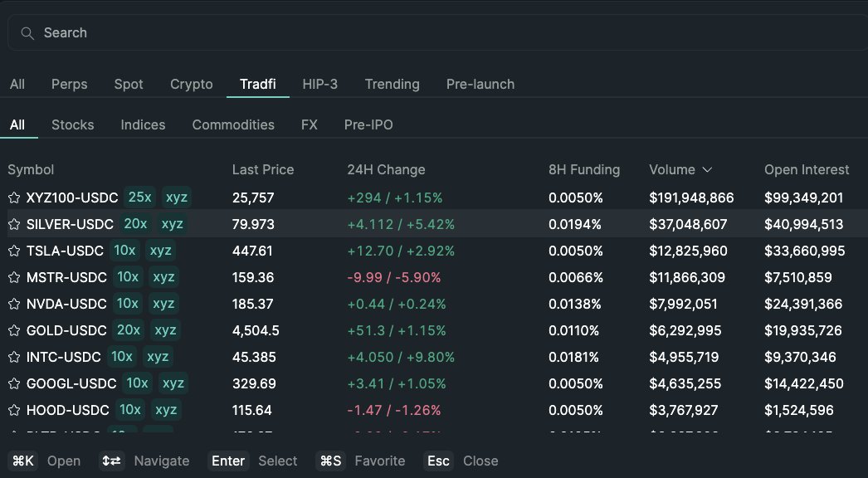868x478 pixels.
Task: Select the All sub-filter under Tradfi
Action: pyautogui.click(x=17, y=124)
